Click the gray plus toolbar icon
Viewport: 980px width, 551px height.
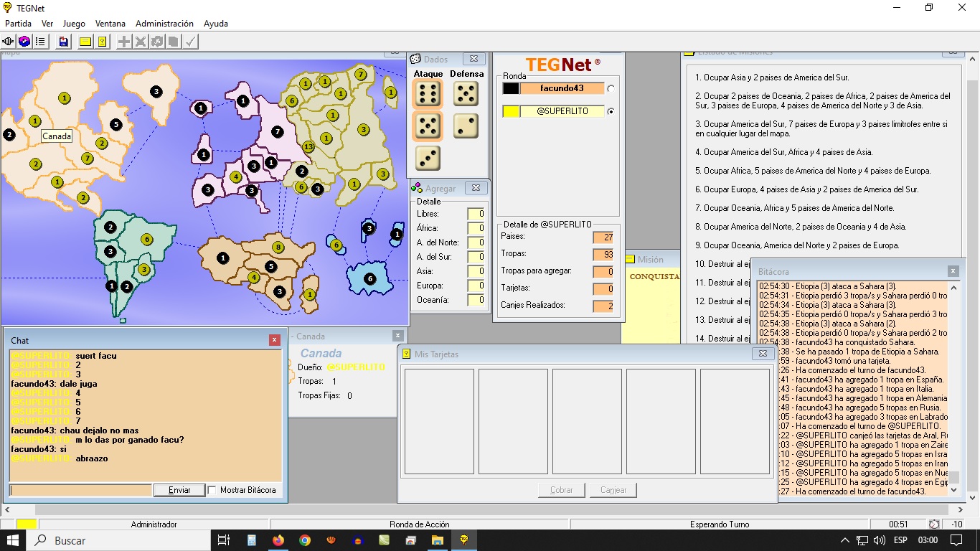coord(124,42)
